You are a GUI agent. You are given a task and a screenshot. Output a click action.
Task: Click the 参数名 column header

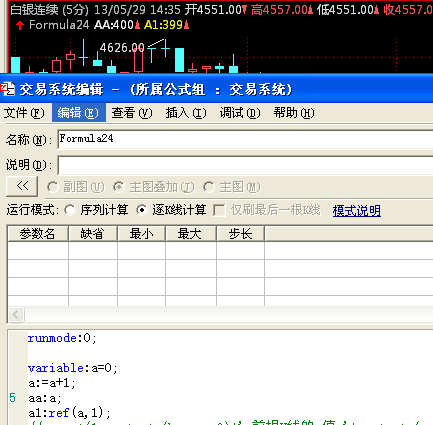[38, 233]
